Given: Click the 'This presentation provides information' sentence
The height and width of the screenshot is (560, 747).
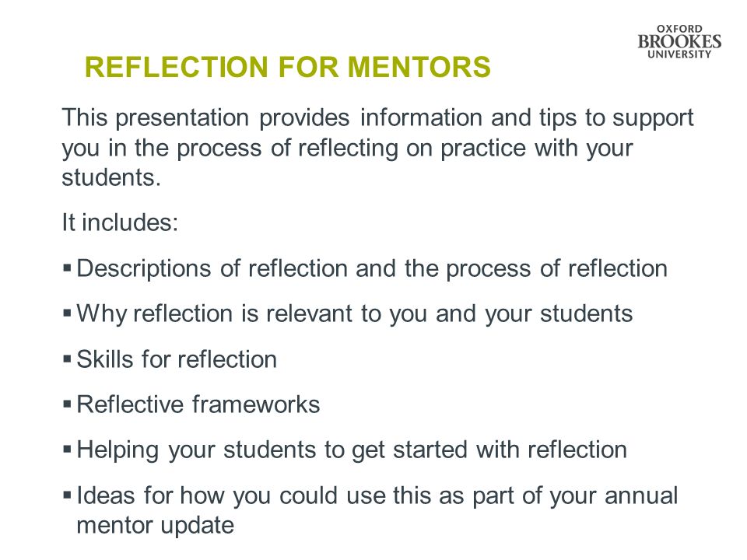Looking at the screenshot, I should pos(378,148).
